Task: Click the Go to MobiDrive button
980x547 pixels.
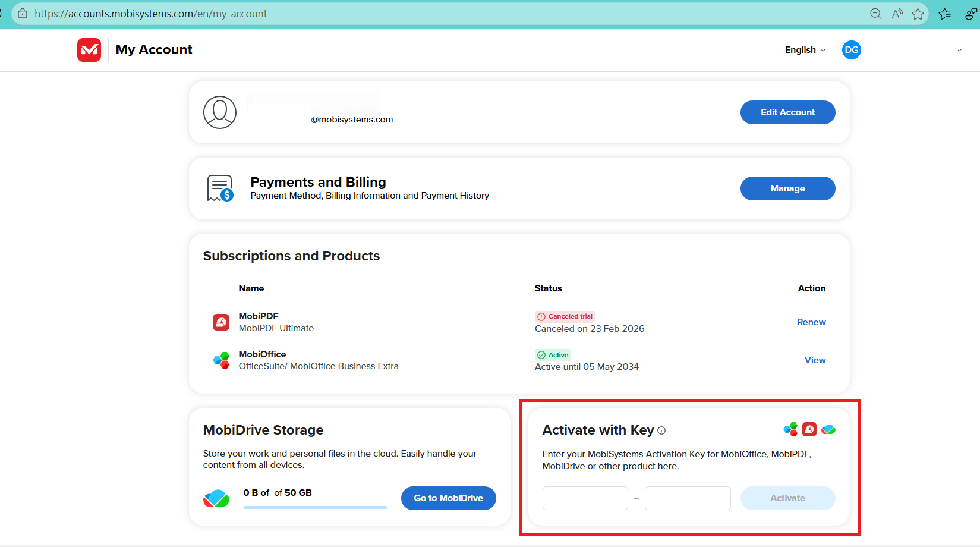Action: click(449, 498)
